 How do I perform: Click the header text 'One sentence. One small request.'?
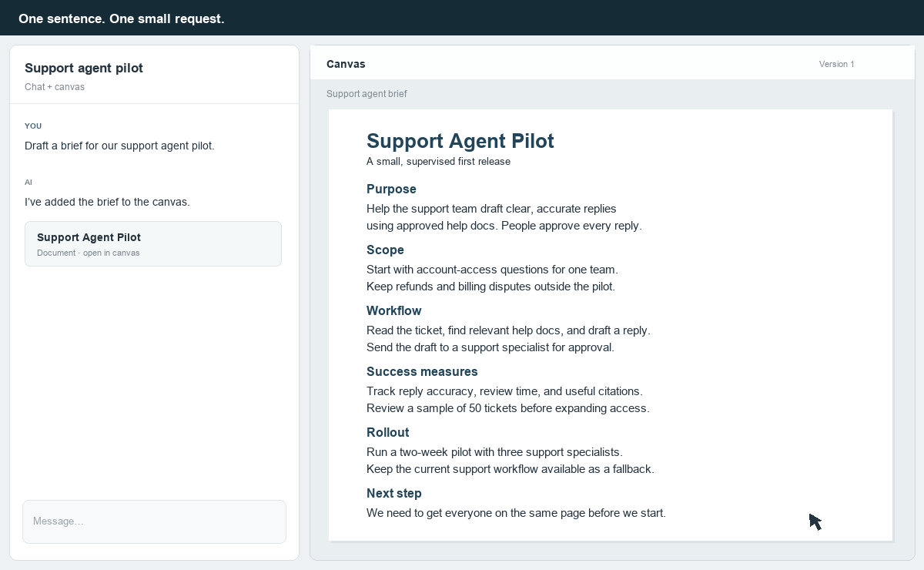click(122, 18)
